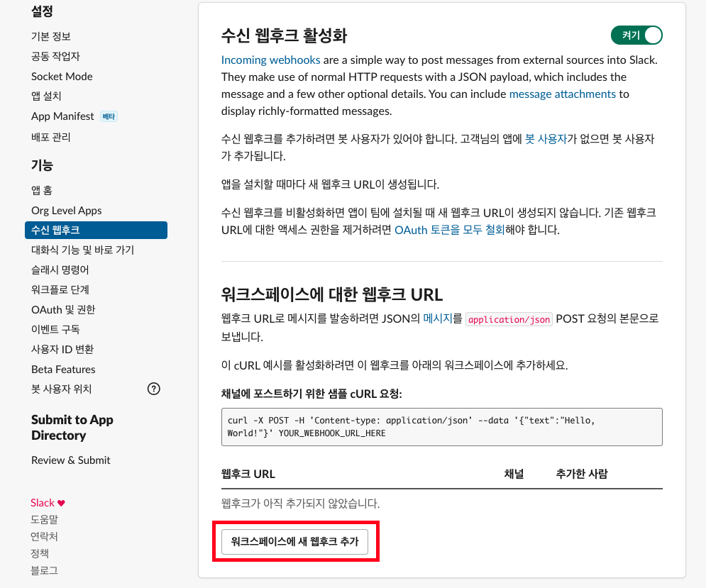
Task: Click the 수신 웹후크 활성화 heading
Action: tap(284, 35)
